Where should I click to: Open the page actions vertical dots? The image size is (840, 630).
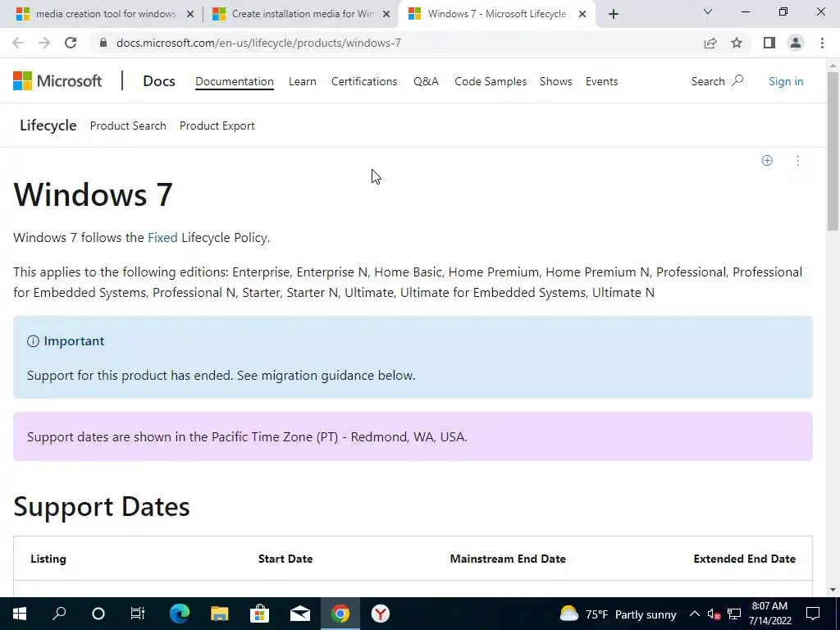pos(797,161)
